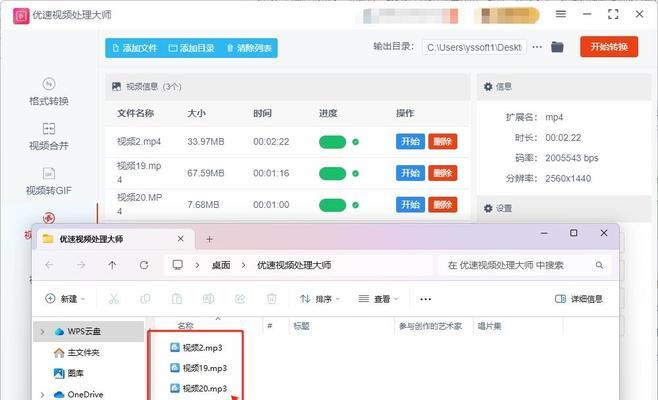Click the progress bar of 视频20.MP4

332,205
